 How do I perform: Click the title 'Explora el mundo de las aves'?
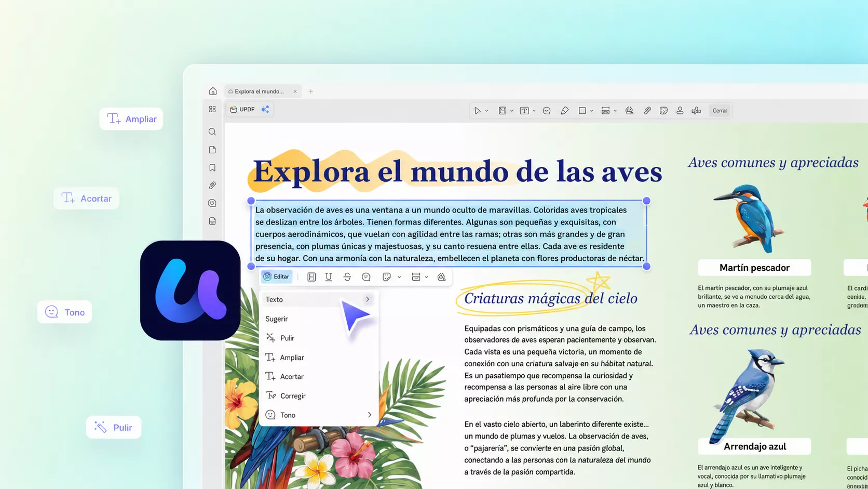click(x=457, y=171)
